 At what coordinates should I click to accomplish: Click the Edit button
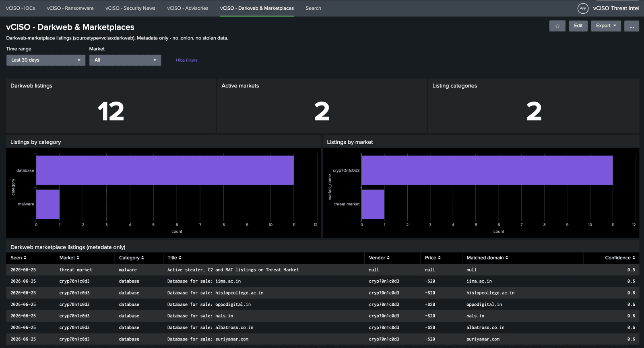[x=578, y=26]
